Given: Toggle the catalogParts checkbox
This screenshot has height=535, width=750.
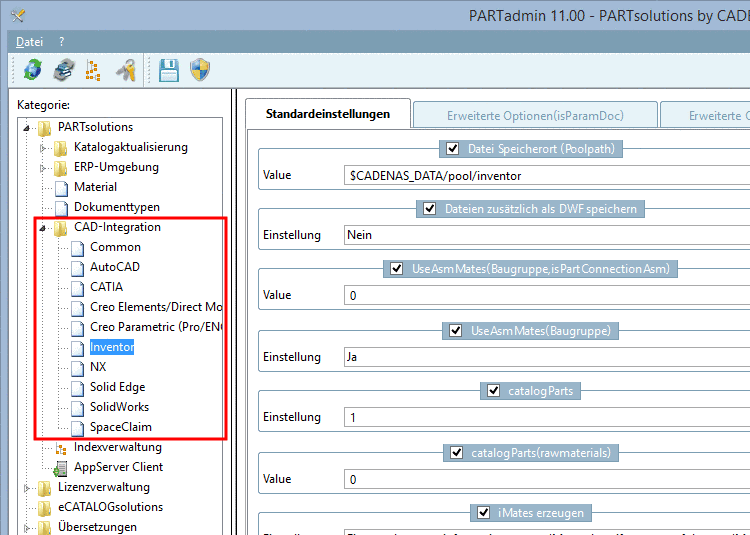Looking at the screenshot, I should (x=494, y=391).
